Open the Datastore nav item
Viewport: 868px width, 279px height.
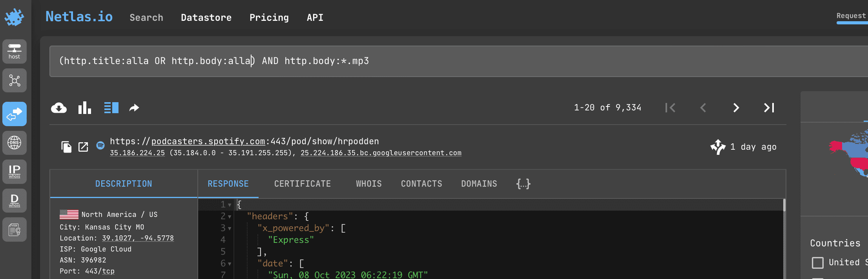(206, 18)
